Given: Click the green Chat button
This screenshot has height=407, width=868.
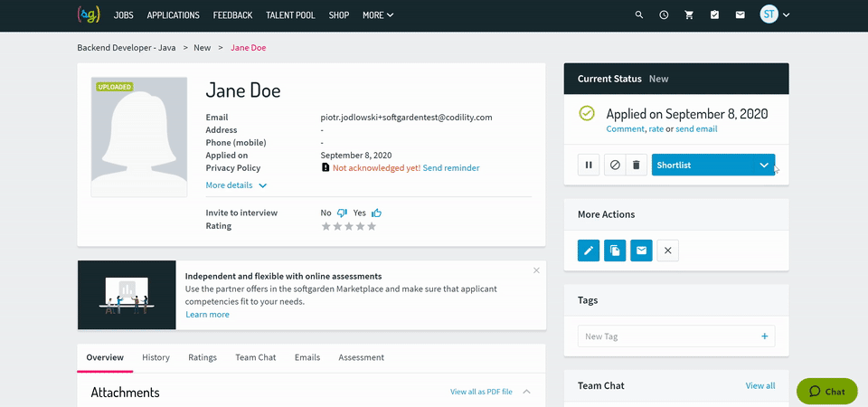Looking at the screenshot, I should [x=826, y=392].
